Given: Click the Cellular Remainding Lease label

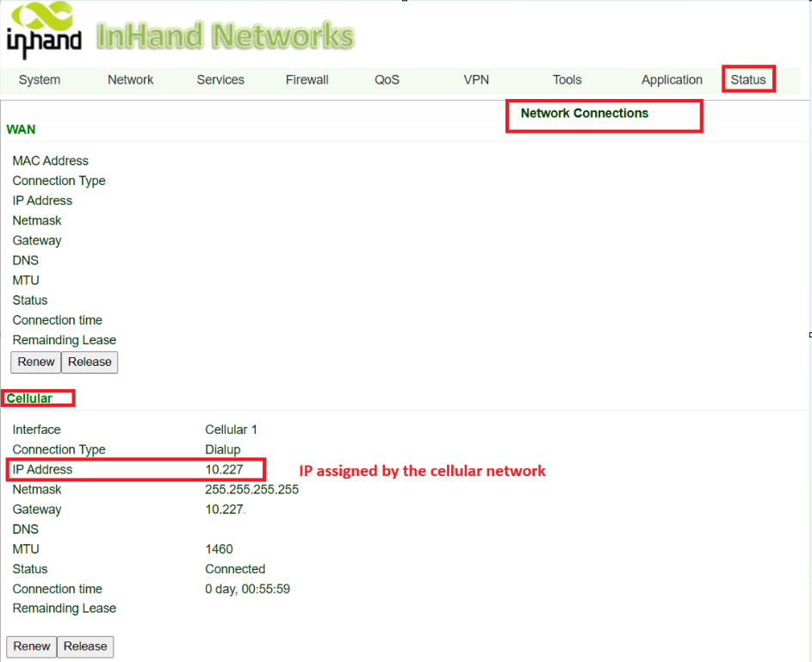Looking at the screenshot, I should click(x=65, y=608).
